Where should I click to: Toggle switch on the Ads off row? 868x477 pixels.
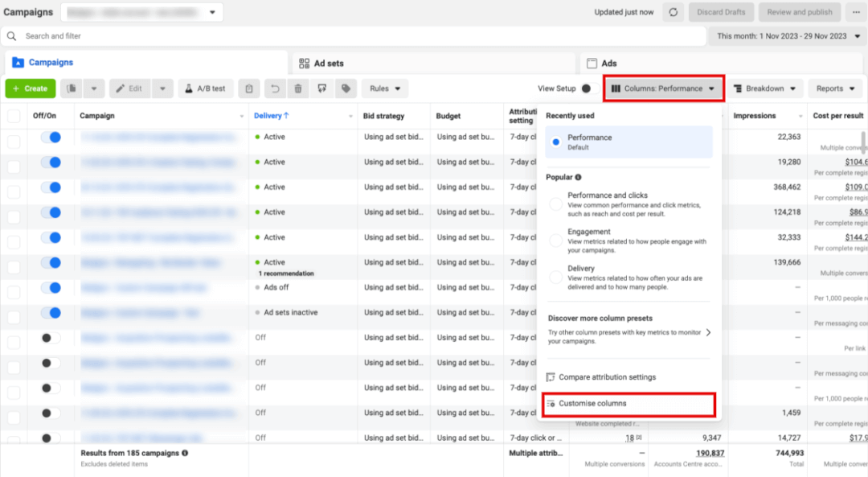[51, 287]
